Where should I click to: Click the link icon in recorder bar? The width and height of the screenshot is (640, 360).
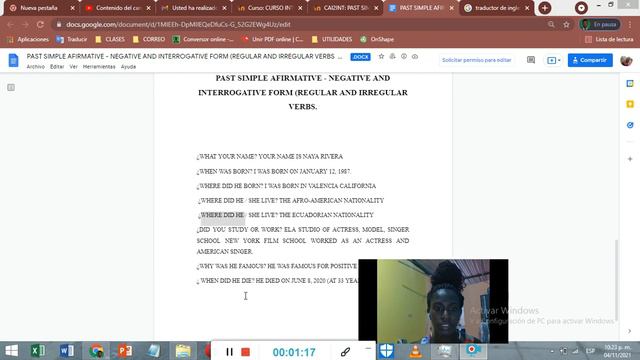point(345,352)
